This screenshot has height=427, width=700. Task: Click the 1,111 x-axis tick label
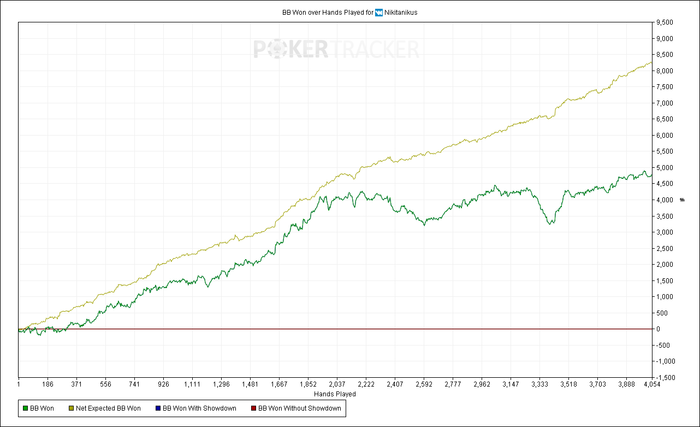pyautogui.click(x=192, y=384)
